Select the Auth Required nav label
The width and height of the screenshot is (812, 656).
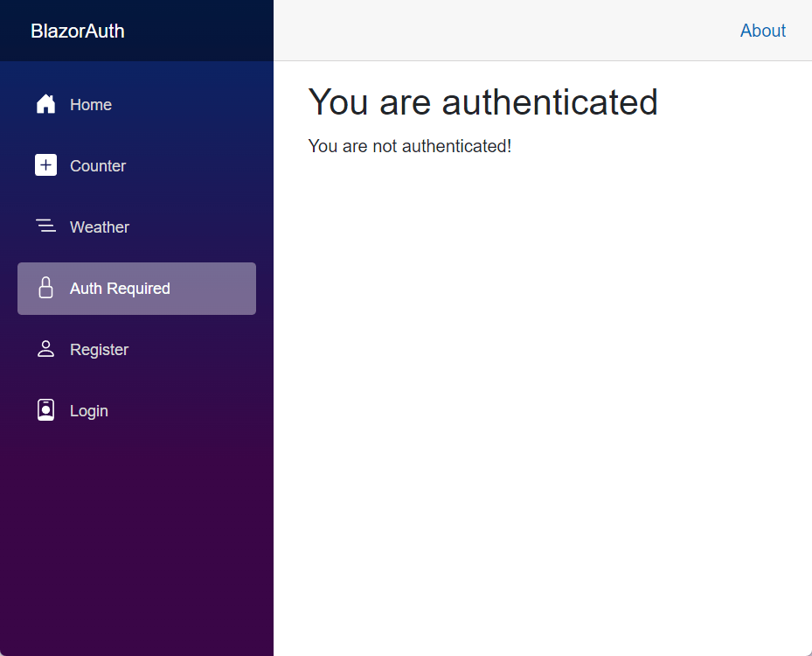[x=120, y=288]
